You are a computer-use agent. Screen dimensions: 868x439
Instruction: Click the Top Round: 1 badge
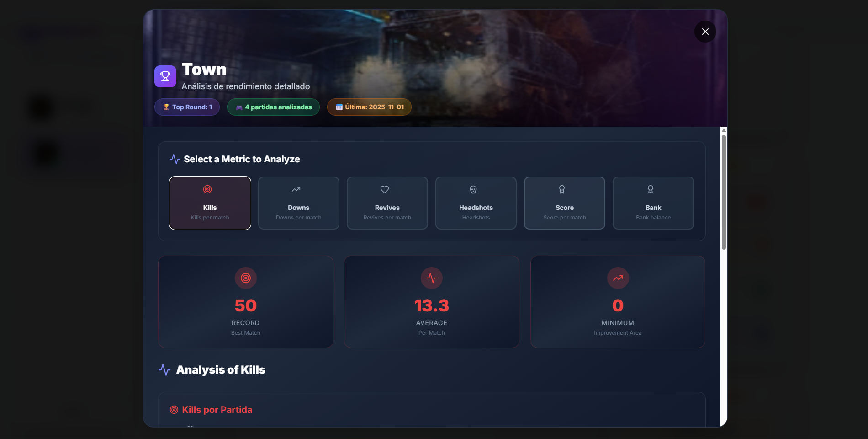tap(187, 107)
